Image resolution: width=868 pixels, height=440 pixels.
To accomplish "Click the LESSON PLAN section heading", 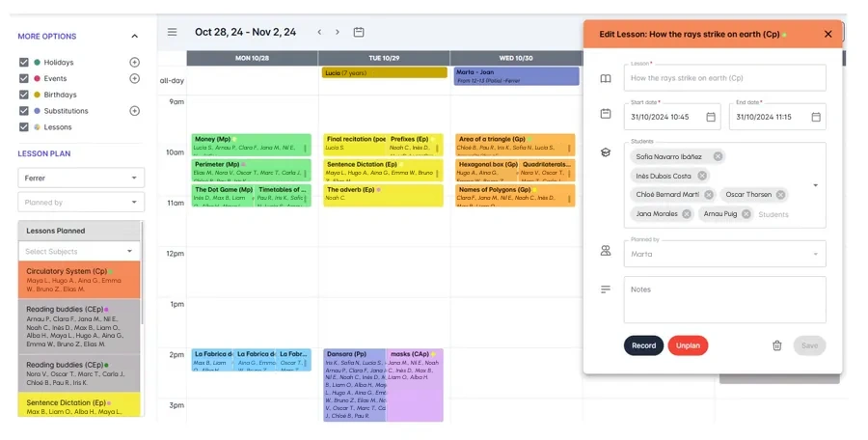I will point(44,153).
